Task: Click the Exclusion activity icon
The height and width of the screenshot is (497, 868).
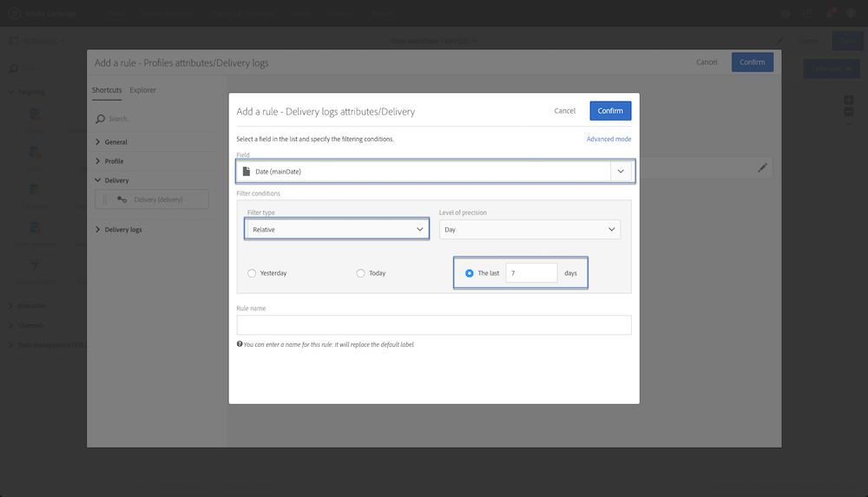Action: click(x=35, y=191)
